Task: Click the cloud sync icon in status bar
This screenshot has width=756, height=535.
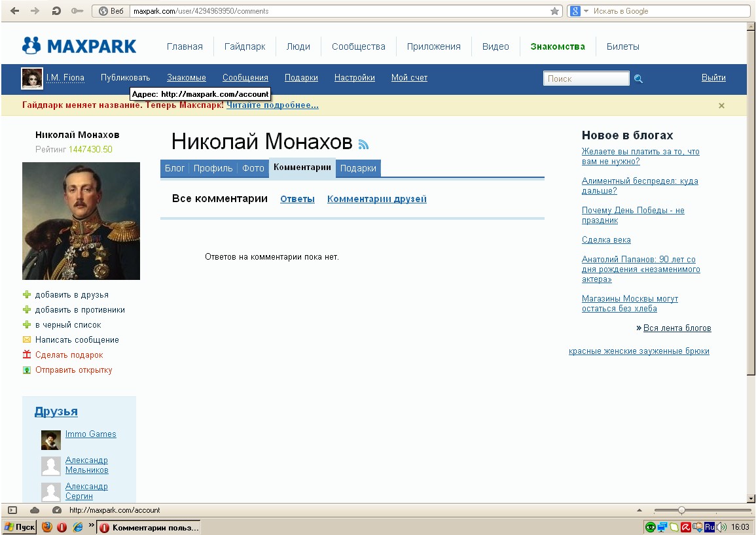Action: click(34, 510)
